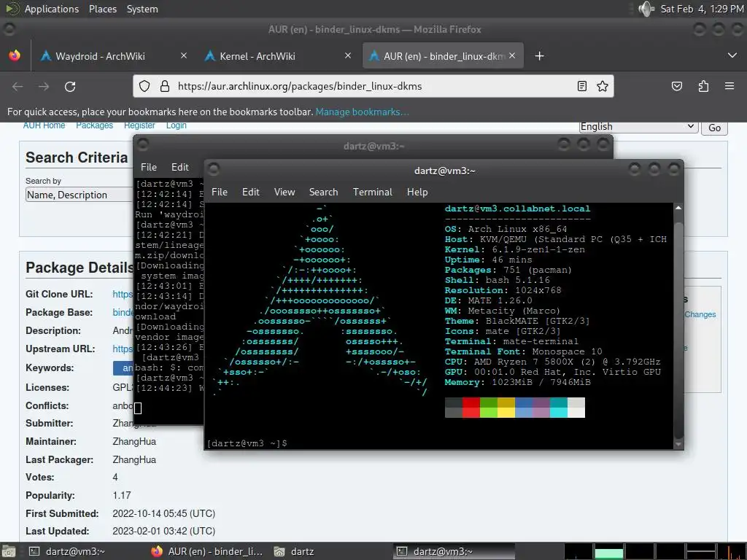Click the Manage bookmarks link

coord(362,112)
